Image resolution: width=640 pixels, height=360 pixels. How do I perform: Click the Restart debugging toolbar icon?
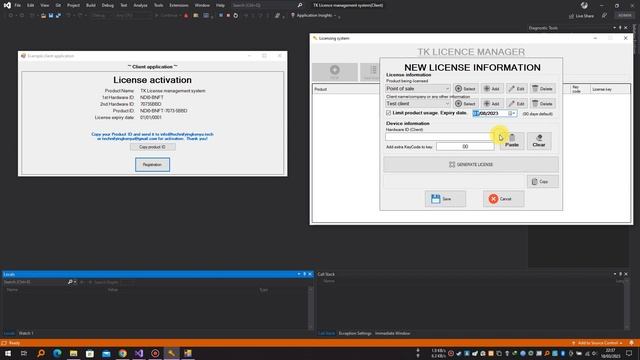click(x=236, y=16)
